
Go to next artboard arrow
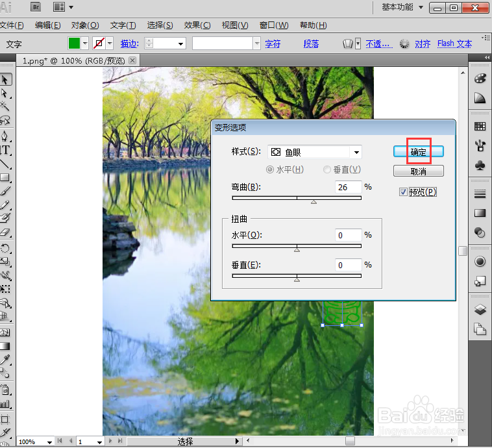110,441
